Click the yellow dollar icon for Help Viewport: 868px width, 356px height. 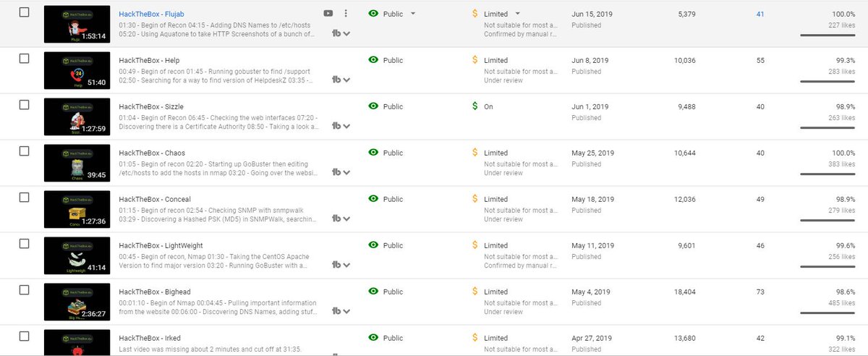click(x=475, y=60)
